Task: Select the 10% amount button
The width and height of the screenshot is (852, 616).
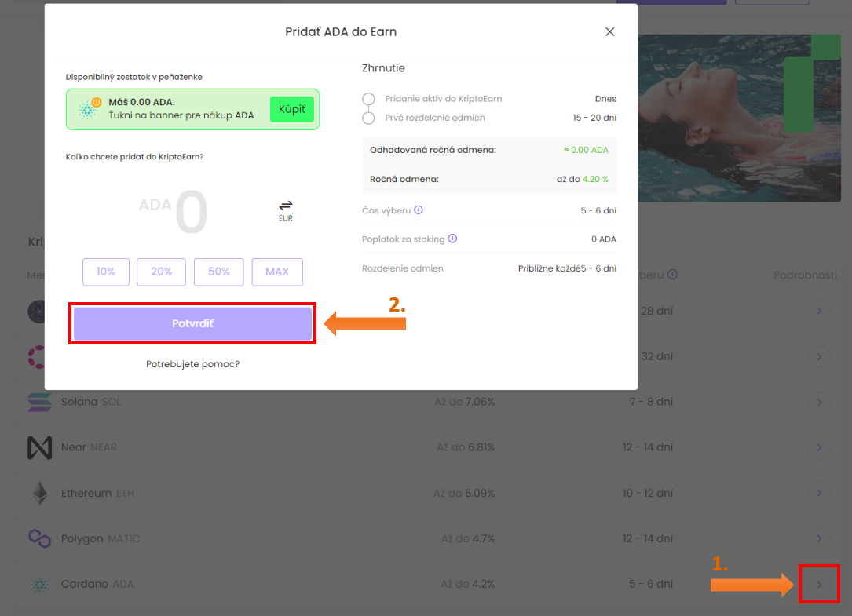Action: tap(106, 272)
